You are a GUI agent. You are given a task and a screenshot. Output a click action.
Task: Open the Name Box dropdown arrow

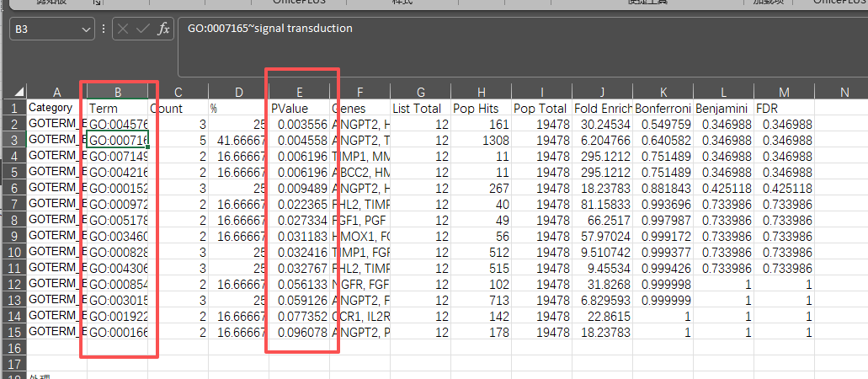click(x=87, y=29)
